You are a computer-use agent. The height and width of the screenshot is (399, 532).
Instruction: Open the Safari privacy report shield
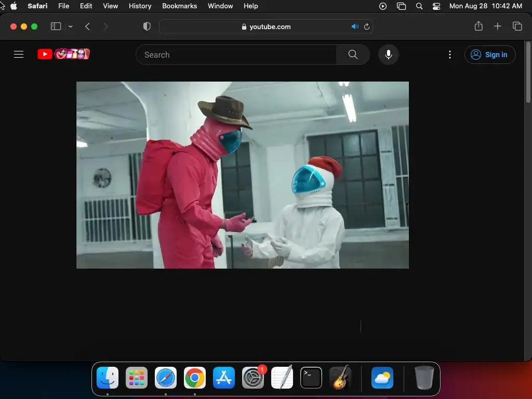point(147,26)
